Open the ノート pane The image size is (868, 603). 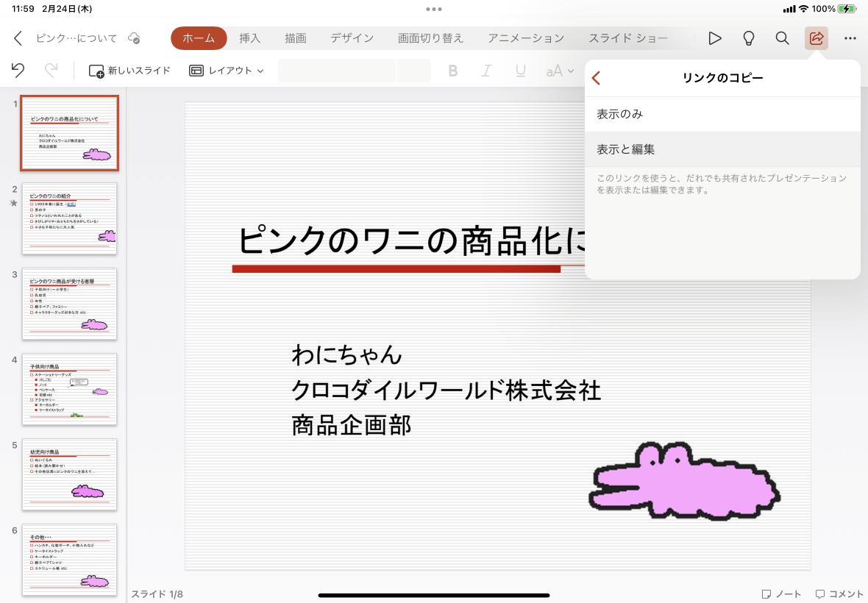782,594
